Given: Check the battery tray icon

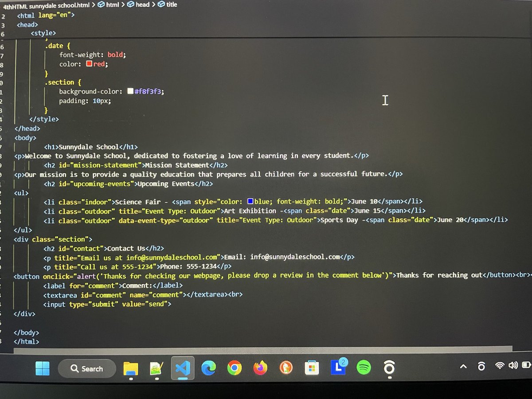Looking at the screenshot, I should click(527, 366).
